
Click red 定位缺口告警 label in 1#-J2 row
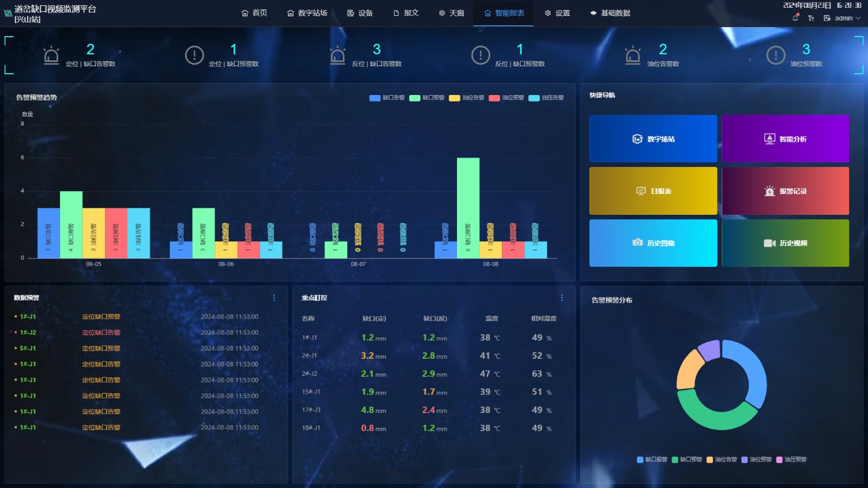[101, 333]
